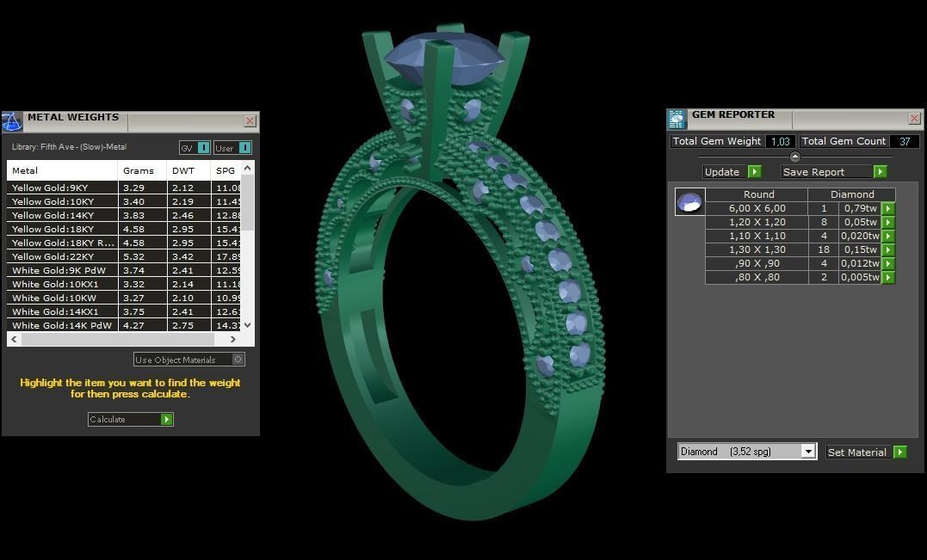The width and height of the screenshot is (927, 560).
Task: Click the Grams column header
Action: [x=142, y=170]
